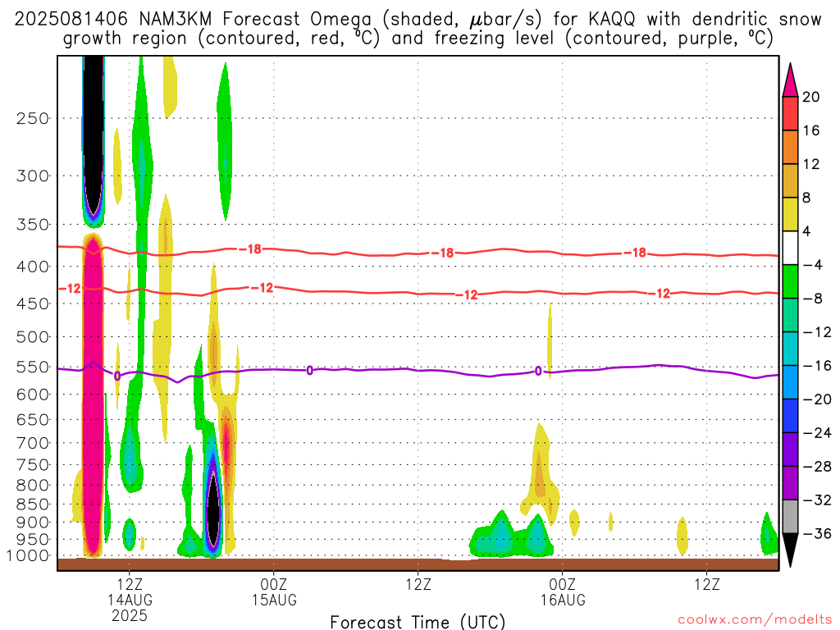Click the '16' colorbar scale label
Screen dimensions: 840x630
[811, 130]
